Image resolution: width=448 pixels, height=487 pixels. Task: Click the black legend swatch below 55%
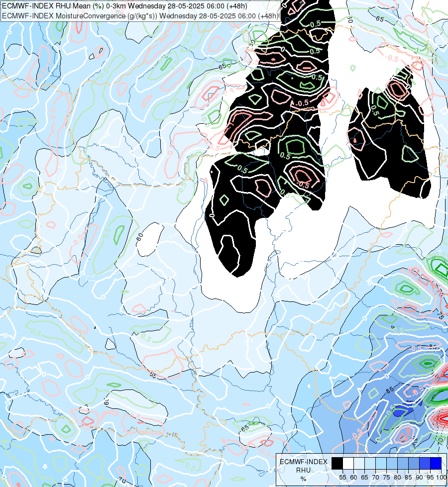coord(337,464)
